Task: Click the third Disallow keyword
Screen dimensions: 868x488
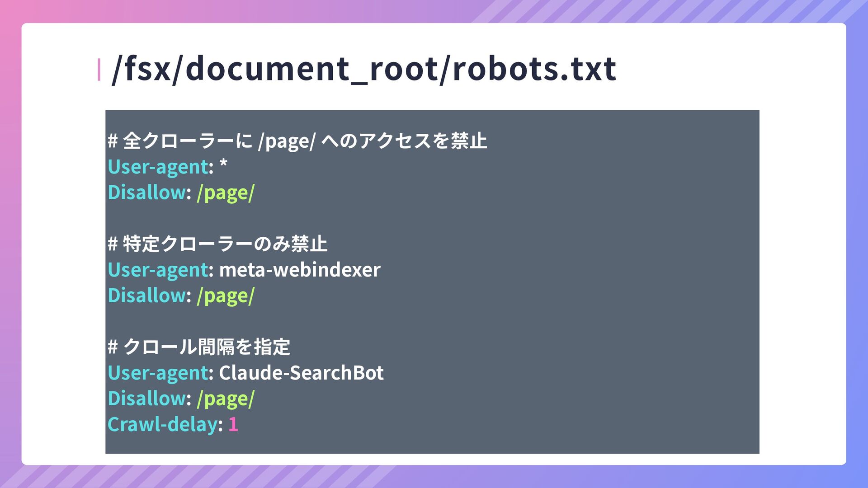Action: pos(146,399)
